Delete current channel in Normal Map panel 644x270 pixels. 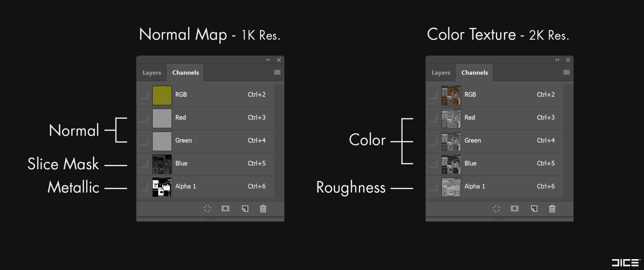point(263,209)
